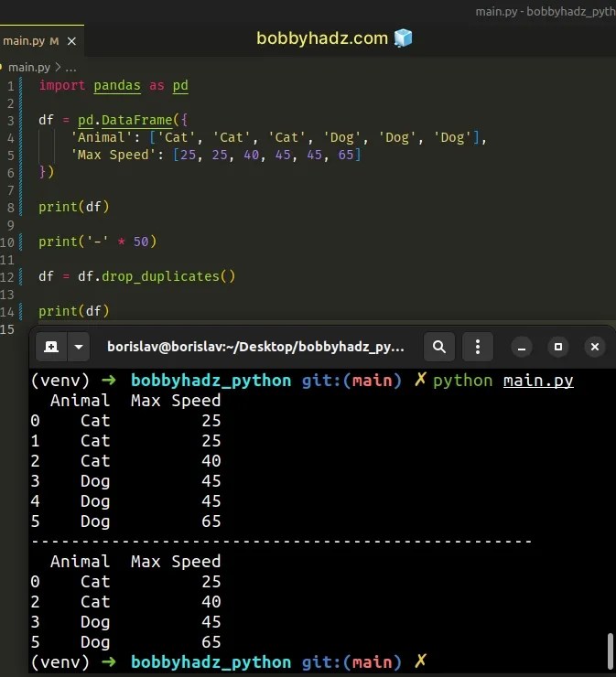
Task: Click row 5 Dog 65 in first table
Action: [125, 521]
